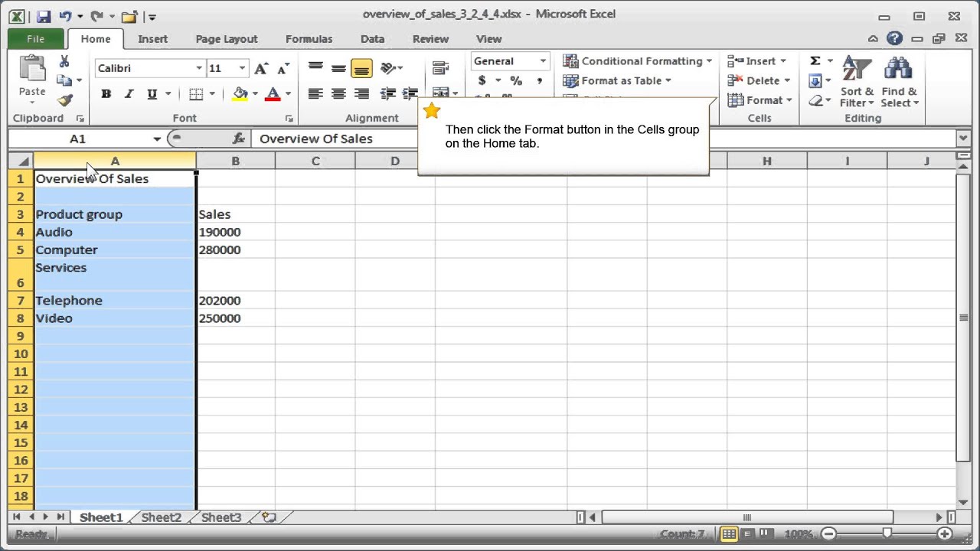Click the Copy icon in Clipboard group
The width and height of the screenshot is (980, 551).
(64, 80)
